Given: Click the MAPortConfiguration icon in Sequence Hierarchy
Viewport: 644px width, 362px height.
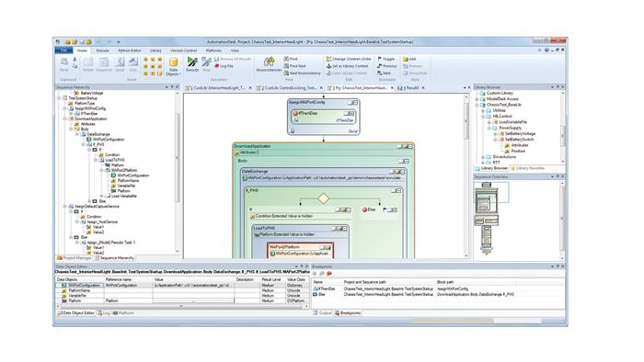Looking at the screenshot, I should (x=88, y=140).
